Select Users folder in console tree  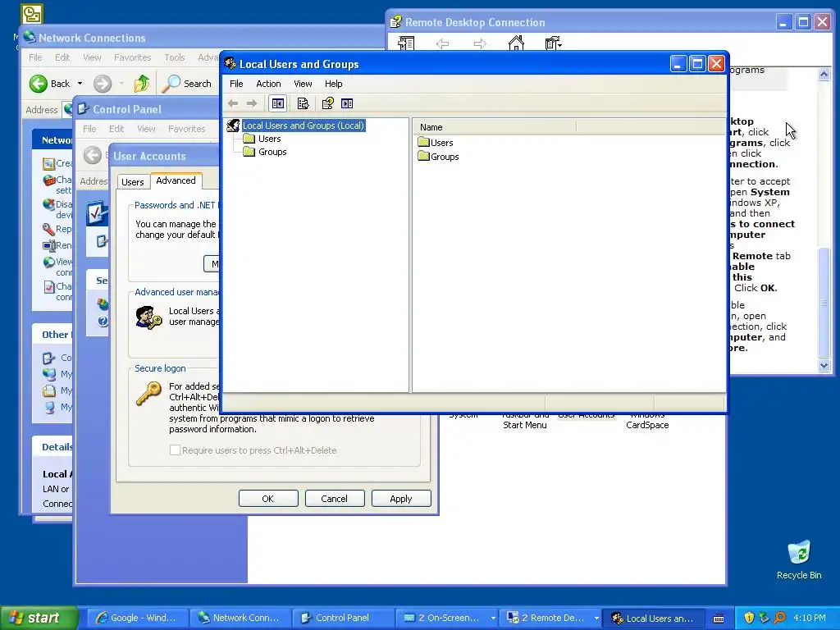coord(269,139)
